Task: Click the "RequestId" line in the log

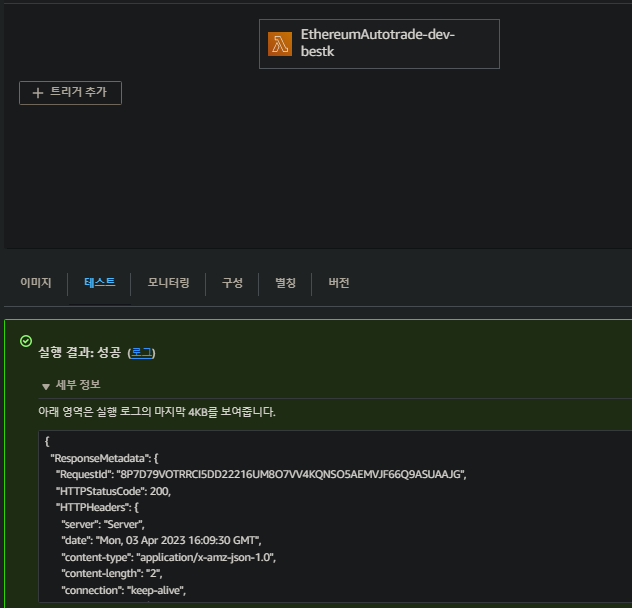Action: tap(261, 474)
